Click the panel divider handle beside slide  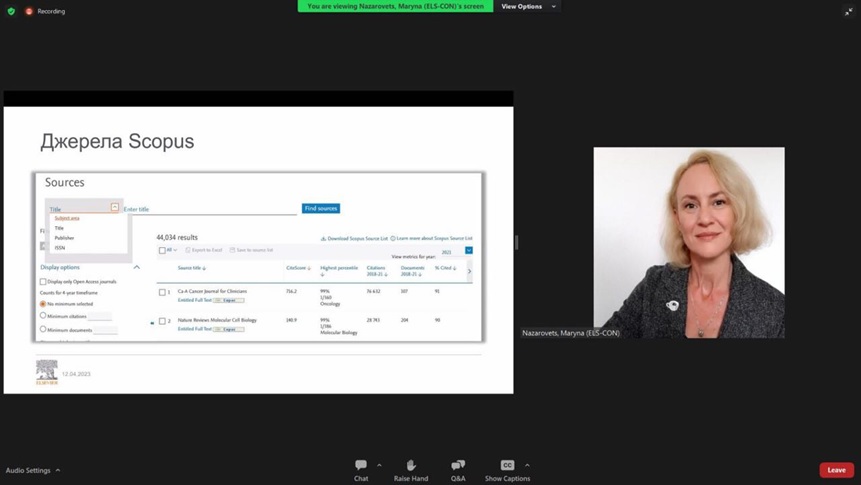tap(517, 242)
